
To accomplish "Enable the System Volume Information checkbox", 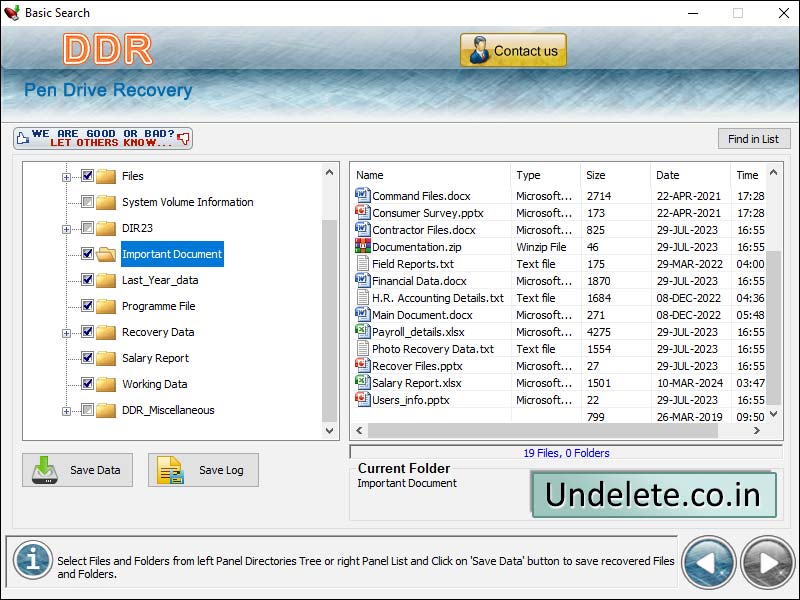I will (87, 202).
